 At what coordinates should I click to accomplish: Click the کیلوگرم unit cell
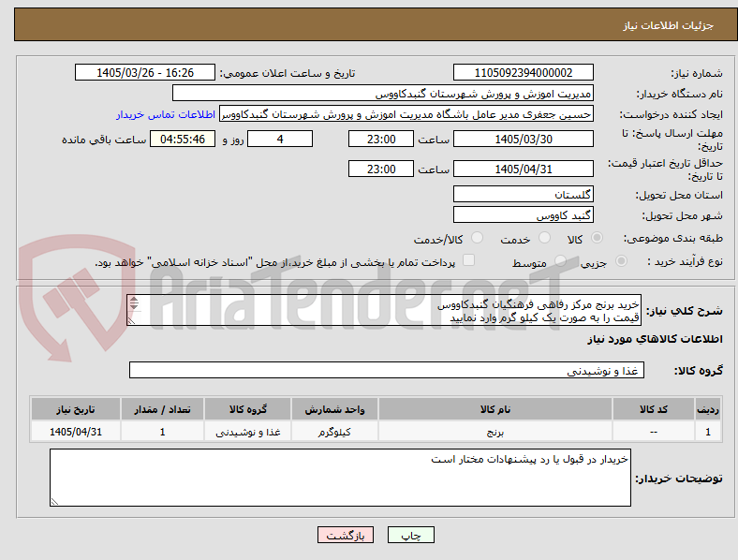tap(334, 432)
